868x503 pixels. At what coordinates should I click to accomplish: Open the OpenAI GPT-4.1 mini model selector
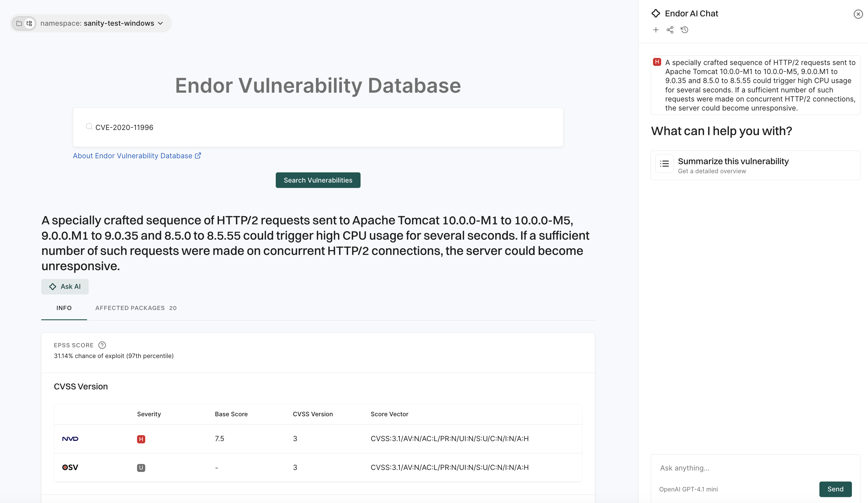688,489
